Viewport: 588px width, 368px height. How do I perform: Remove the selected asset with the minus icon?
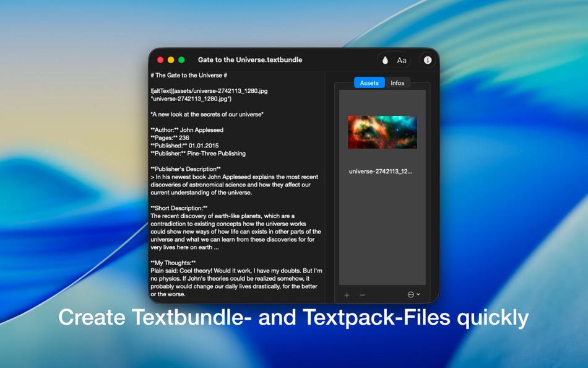point(363,295)
